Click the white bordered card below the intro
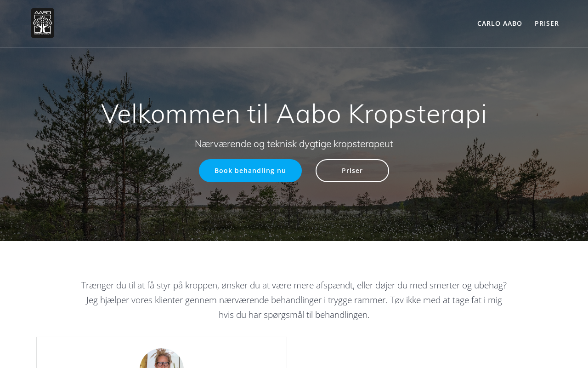Viewport: 588px width, 368px height. (x=162, y=352)
